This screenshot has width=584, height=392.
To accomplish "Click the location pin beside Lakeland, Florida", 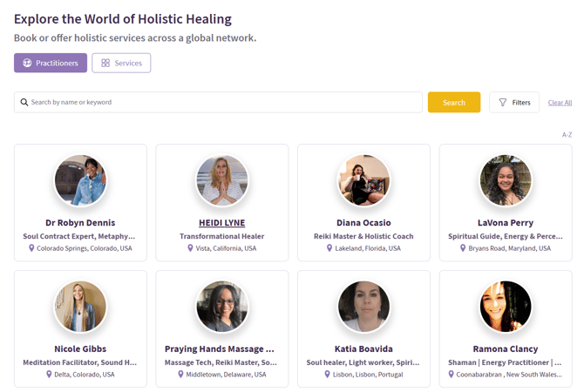I will (329, 248).
